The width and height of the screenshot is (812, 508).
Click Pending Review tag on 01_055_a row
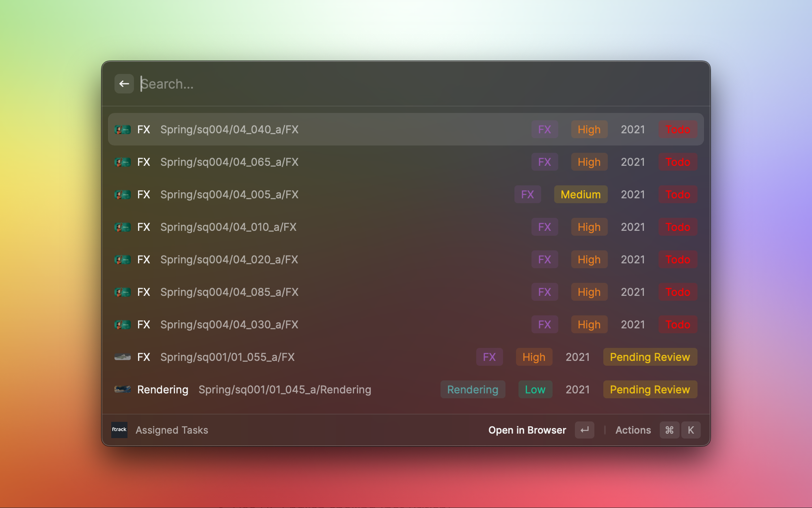point(650,357)
